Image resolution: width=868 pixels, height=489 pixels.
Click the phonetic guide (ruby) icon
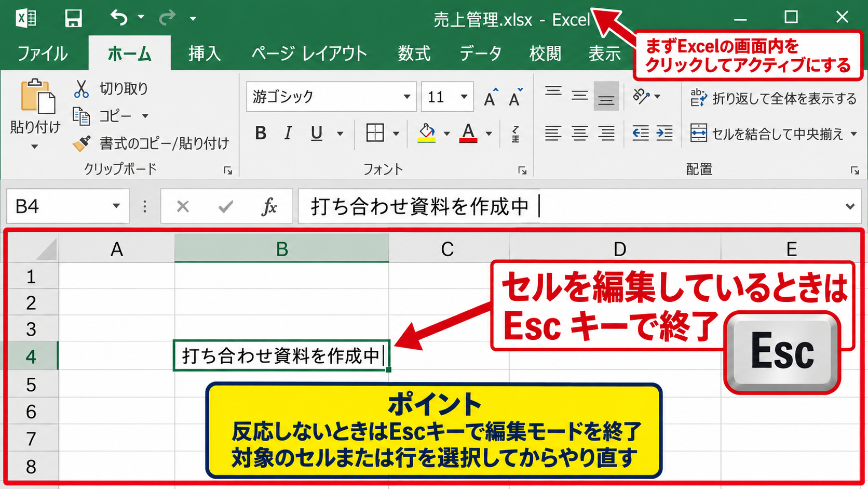point(516,134)
